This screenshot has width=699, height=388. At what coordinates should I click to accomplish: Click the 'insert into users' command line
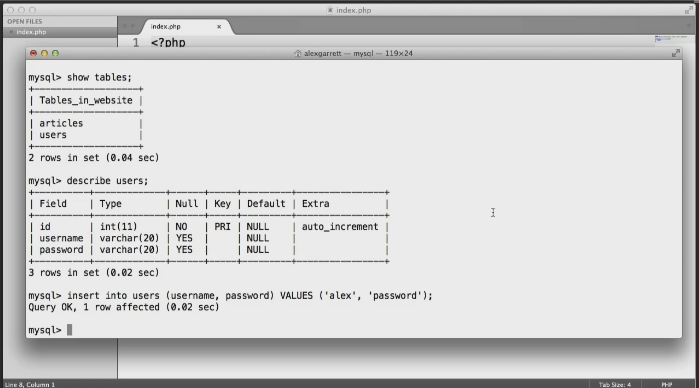pyautogui.click(x=230, y=296)
